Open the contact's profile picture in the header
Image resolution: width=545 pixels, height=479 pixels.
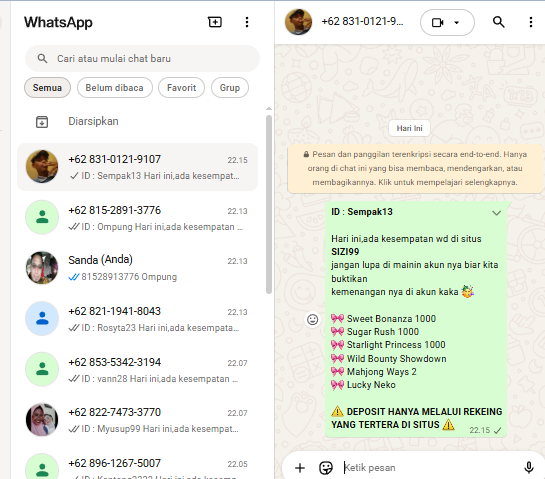[298, 22]
